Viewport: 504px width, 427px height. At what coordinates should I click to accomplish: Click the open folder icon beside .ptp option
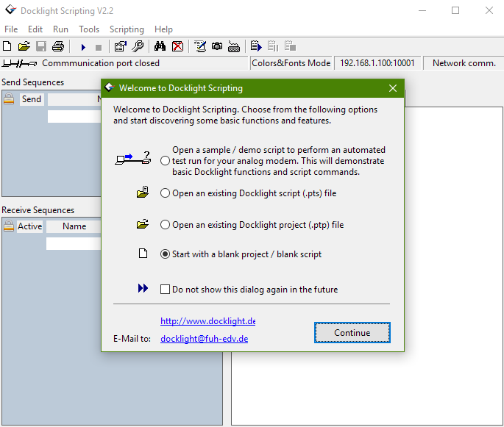pos(143,224)
